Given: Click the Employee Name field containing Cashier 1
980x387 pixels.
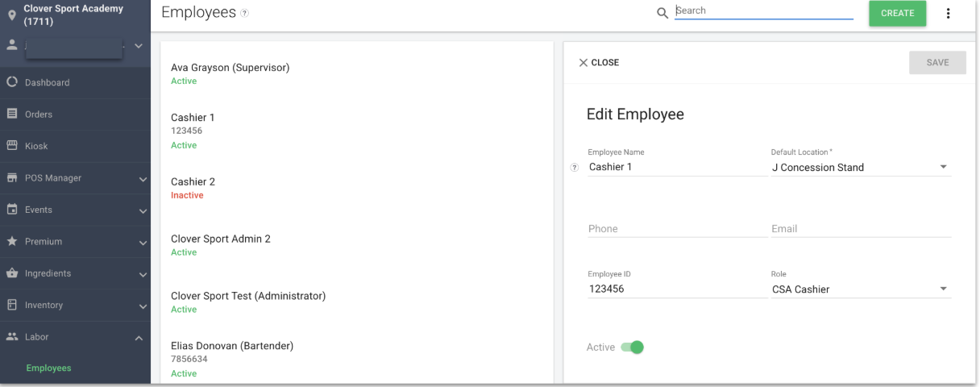Looking at the screenshot, I should coord(678,167).
